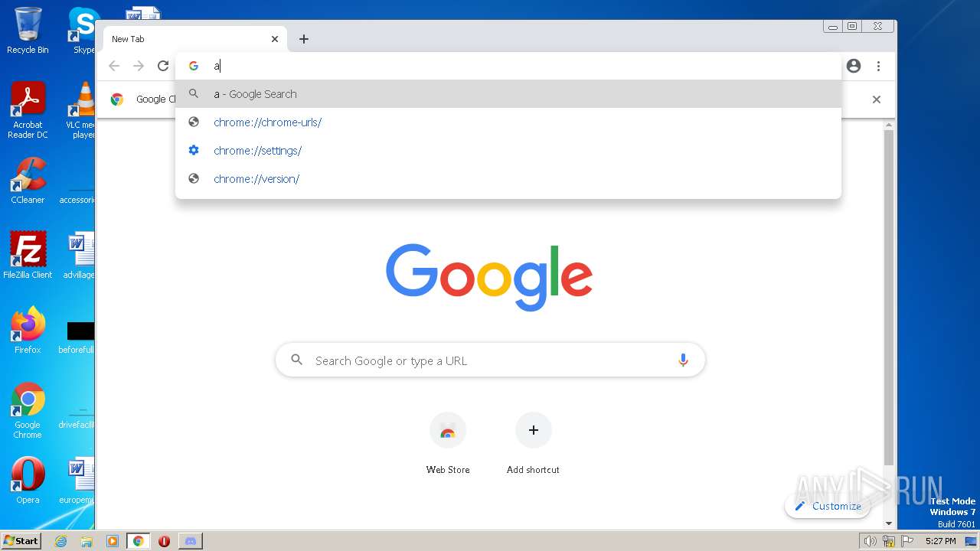Open the Web Store shortcut
This screenshot has width=980, height=551.
pos(448,444)
